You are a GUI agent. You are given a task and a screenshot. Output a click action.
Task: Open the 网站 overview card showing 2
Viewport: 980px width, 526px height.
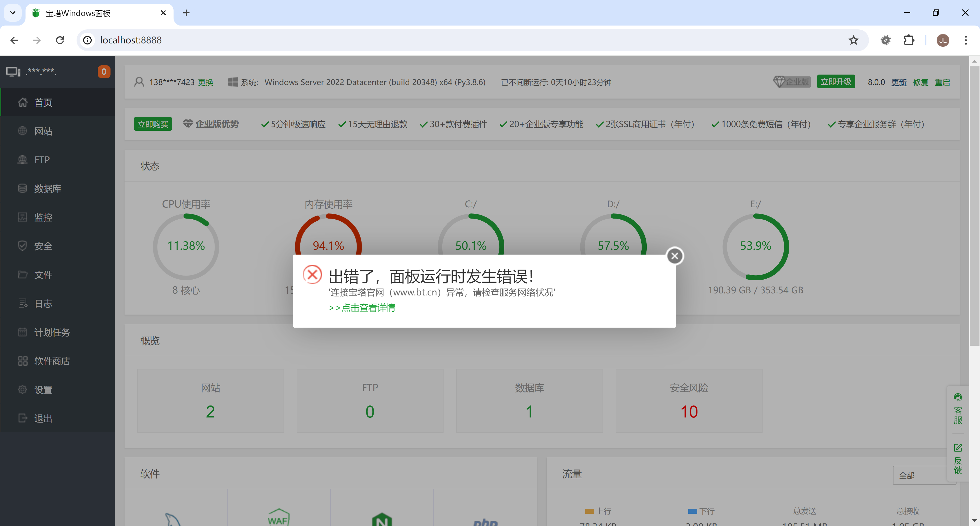[210, 400]
